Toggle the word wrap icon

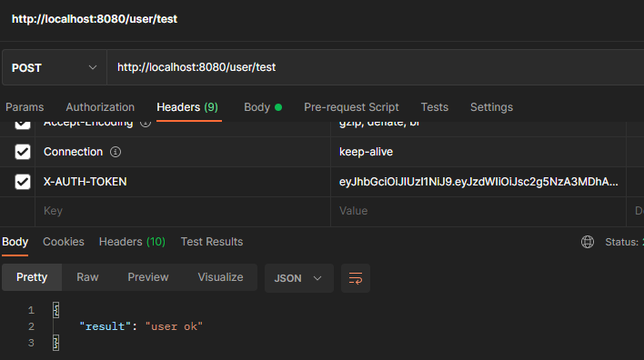(356, 278)
